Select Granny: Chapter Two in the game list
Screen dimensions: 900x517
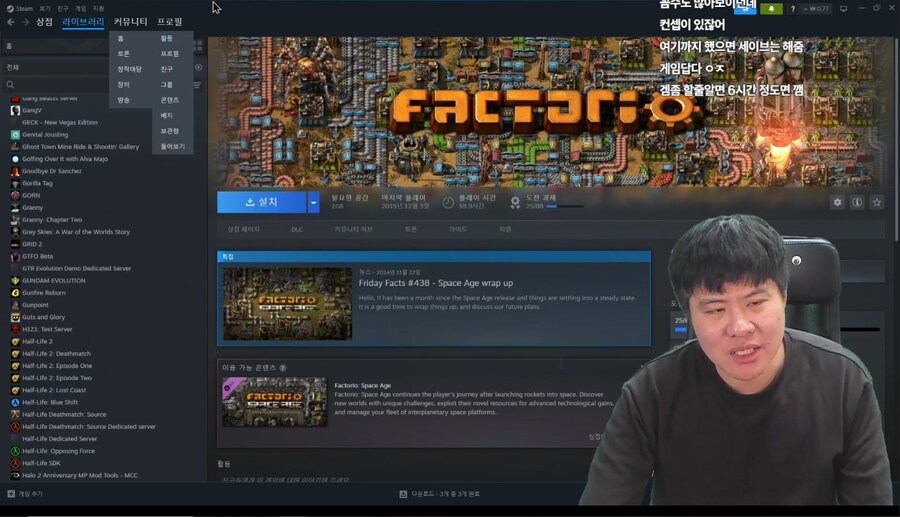[52, 220]
